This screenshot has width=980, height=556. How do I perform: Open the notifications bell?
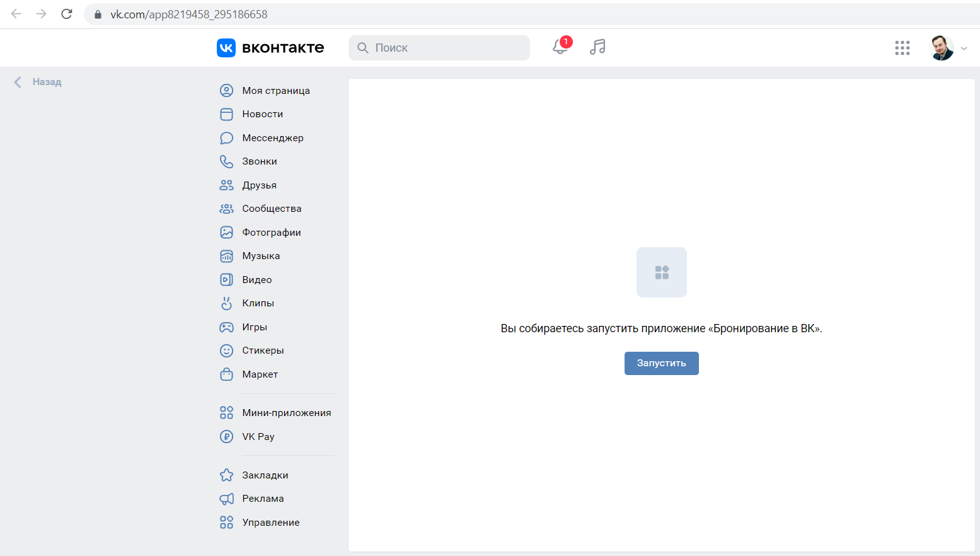tap(560, 47)
